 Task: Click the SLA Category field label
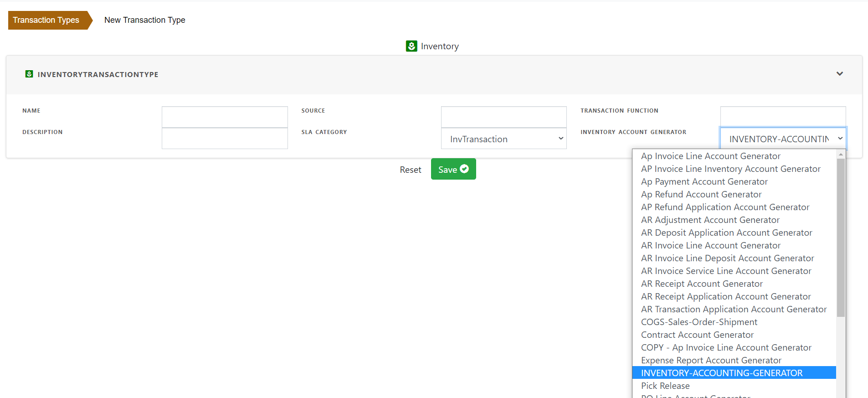click(324, 132)
